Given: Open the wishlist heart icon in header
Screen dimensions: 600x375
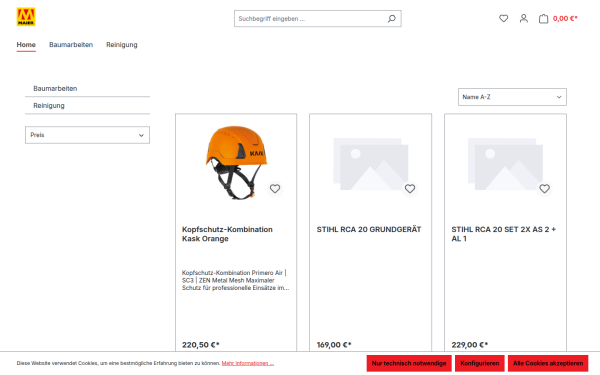Looking at the screenshot, I should (504, 18).
